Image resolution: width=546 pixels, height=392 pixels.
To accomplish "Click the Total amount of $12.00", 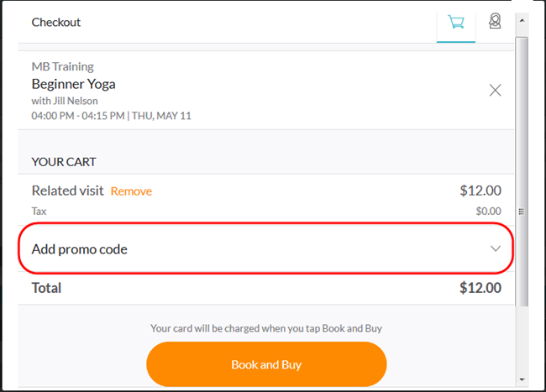I will pos(480,288).
